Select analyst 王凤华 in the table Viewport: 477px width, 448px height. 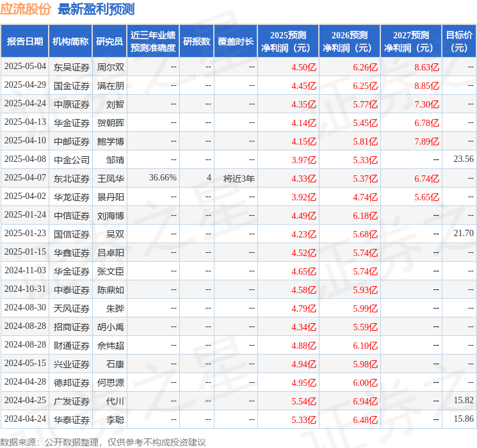[111, 179]
